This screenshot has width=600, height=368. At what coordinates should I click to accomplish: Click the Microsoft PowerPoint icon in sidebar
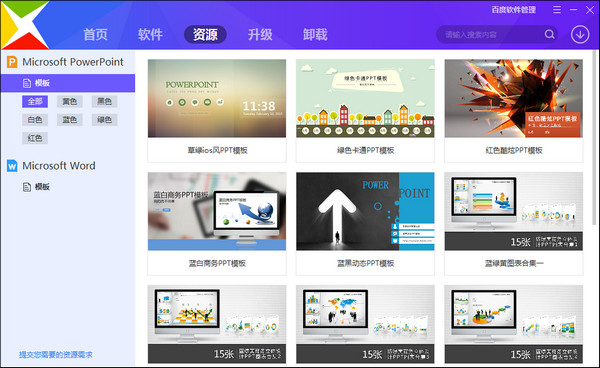click(x=12, y=62)
